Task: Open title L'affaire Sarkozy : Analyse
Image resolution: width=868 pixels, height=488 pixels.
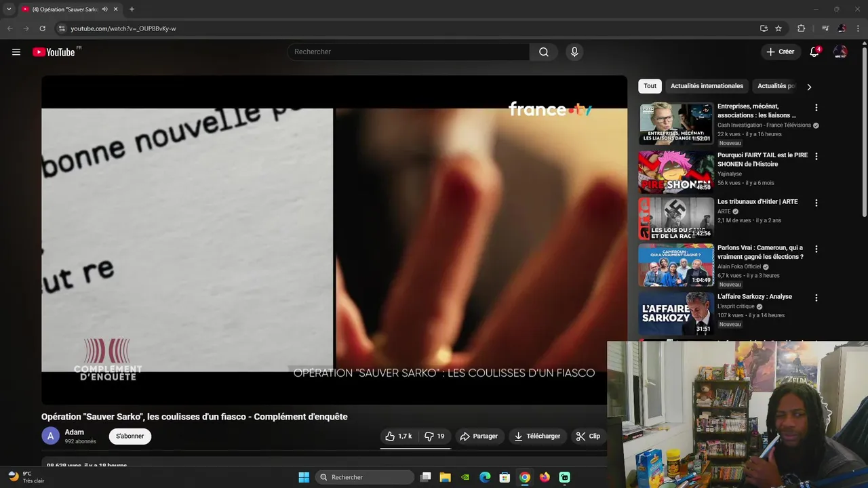Action: (755, 297)
